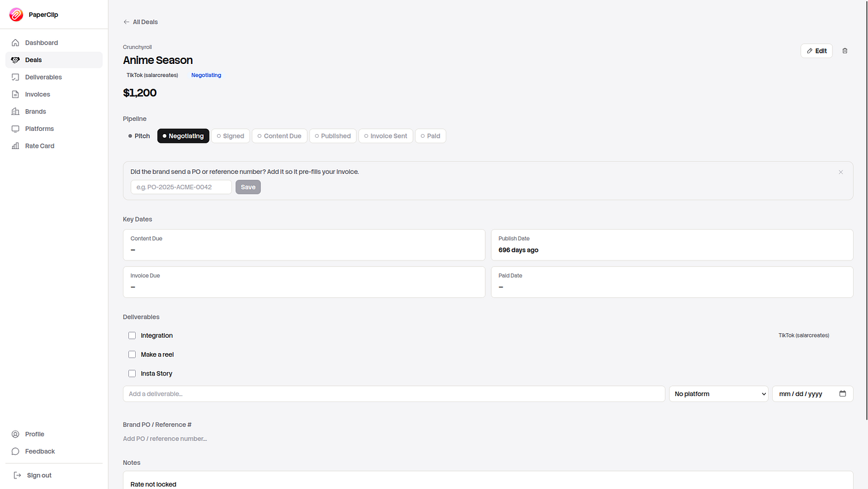Click the back arrow next to All Deals
This screenshot has width=868, height=489.
126,22
